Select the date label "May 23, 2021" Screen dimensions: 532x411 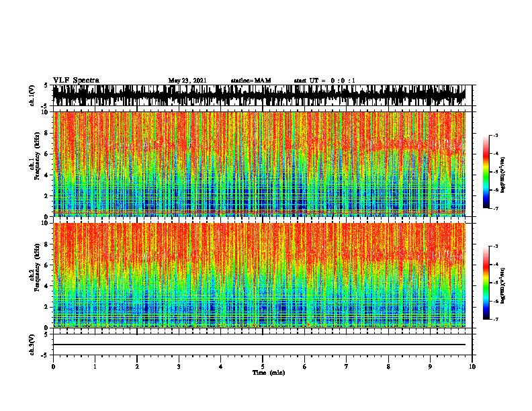pos(187,81)
